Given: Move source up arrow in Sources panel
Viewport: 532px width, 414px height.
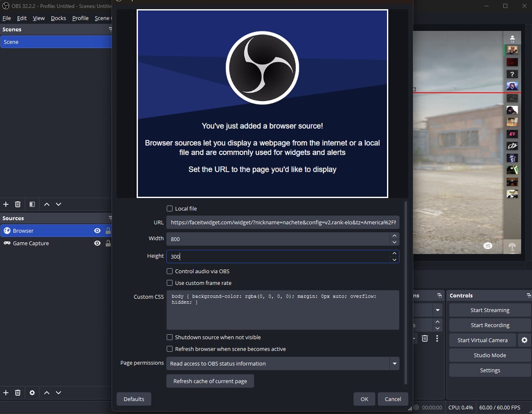Looking at the screenshot, I should point(47,393).
